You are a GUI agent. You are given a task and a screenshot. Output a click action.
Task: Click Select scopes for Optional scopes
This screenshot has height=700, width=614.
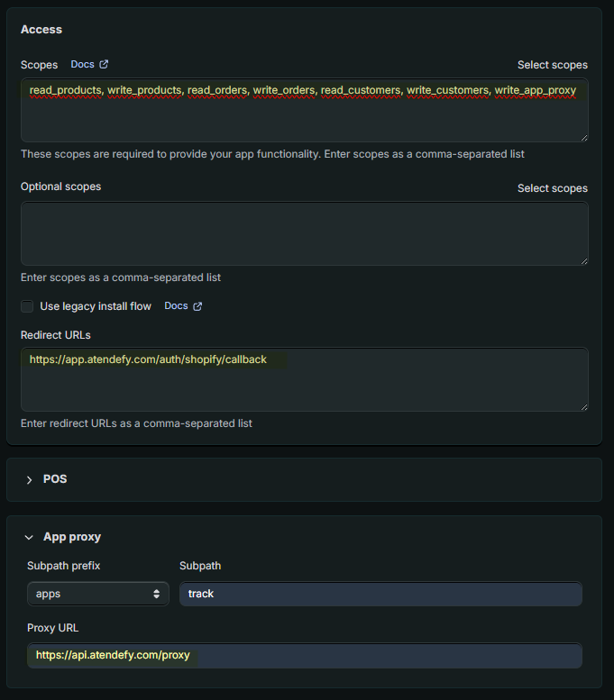click(x=553, y=188)
